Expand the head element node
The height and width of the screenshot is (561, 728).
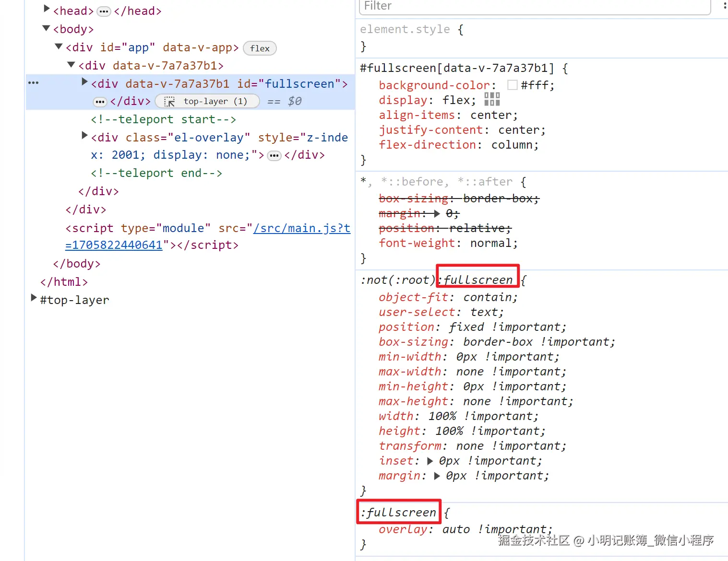47,8
